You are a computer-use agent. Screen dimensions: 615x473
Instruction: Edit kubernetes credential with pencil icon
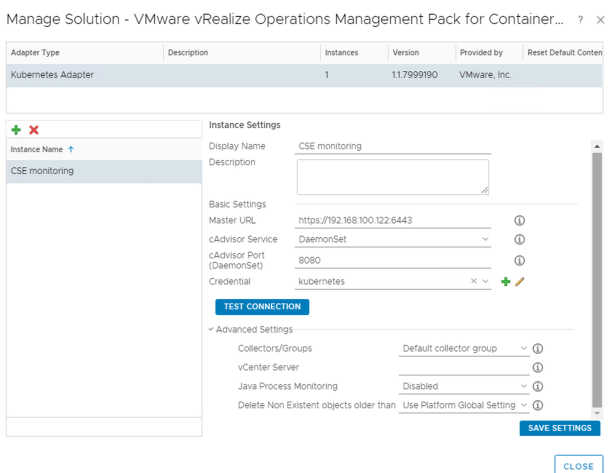coord(519,282)
